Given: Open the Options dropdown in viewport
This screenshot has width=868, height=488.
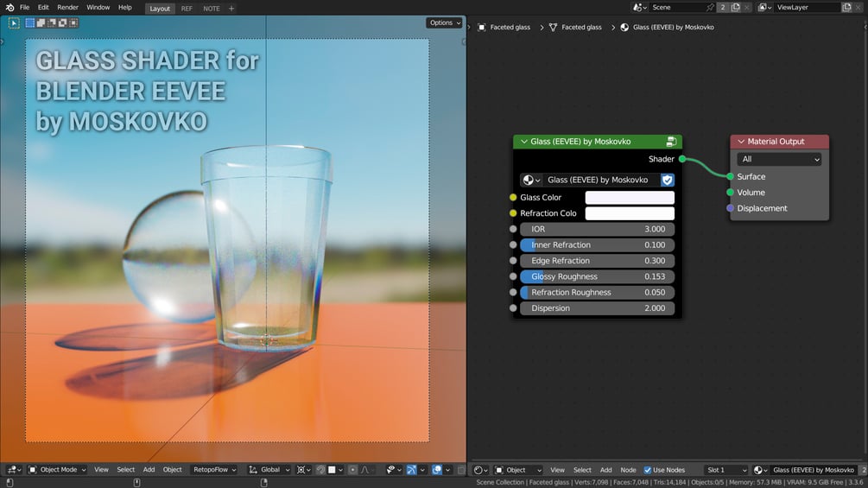Looking at the screenshot, I should 445,22.
